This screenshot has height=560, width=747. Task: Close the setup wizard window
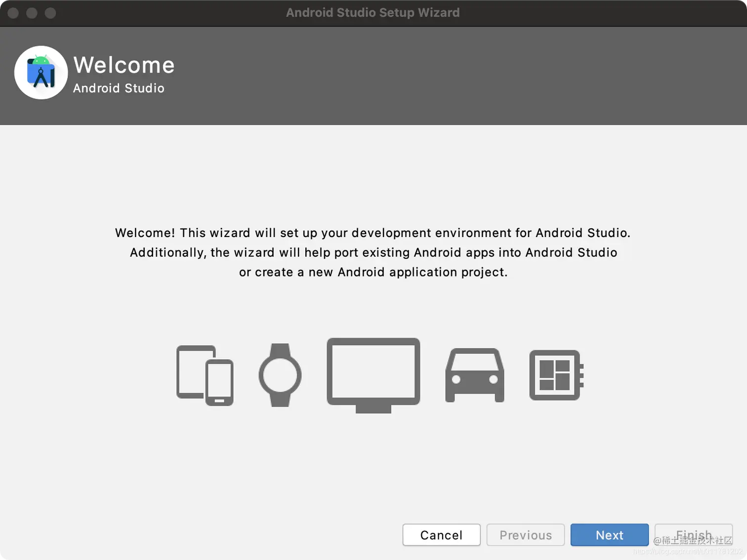click(13, 13)
